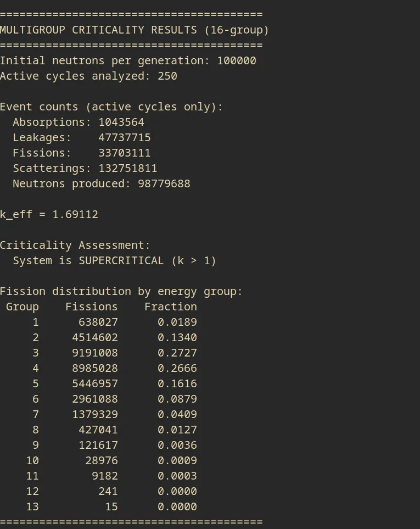The width and height of the screenshot is (420, 529).
Task: Click the Fissions count 33703111
Action: pyautogui.click(x=125, y=153)
